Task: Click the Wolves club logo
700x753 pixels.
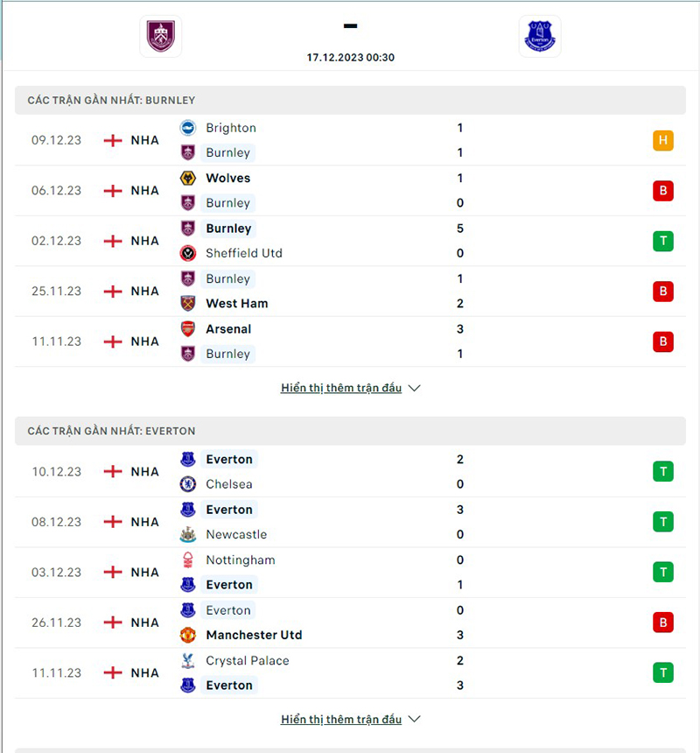Action: (x=190, y=178)
